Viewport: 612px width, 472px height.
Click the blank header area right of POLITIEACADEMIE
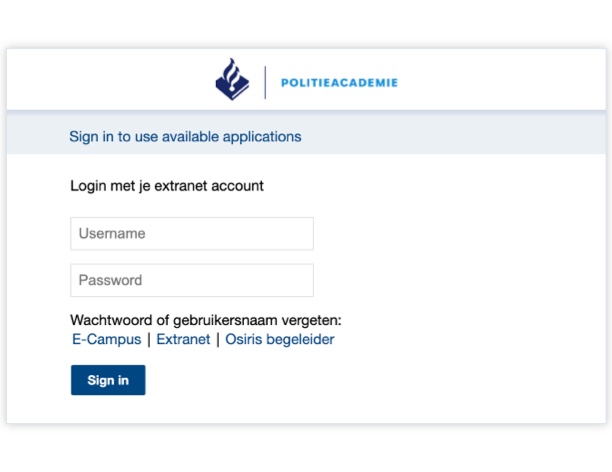500,80
